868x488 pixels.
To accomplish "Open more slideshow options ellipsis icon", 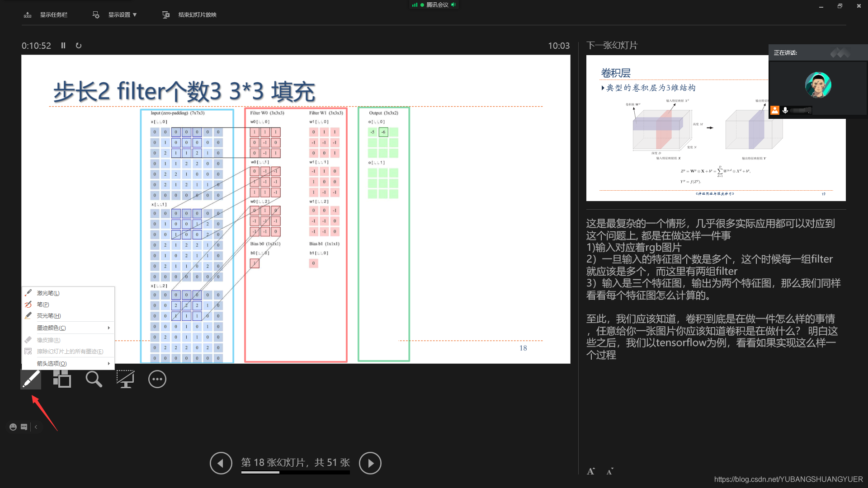I will pos(157,379).
